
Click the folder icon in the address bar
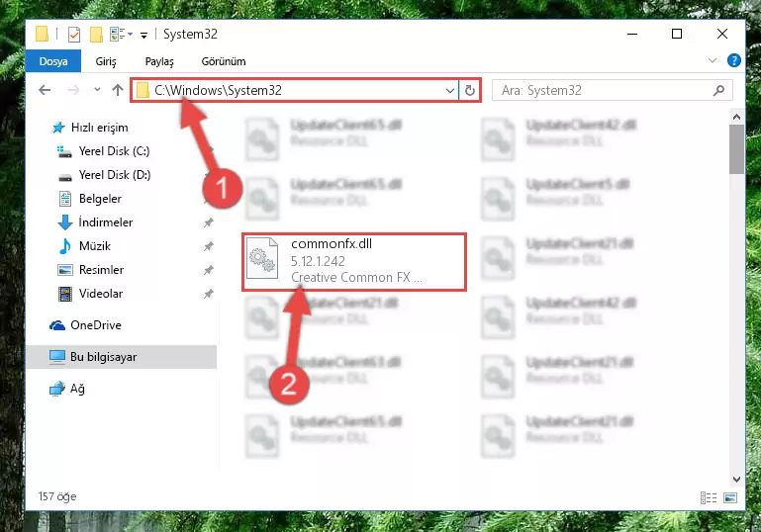[x=143, y=90]
